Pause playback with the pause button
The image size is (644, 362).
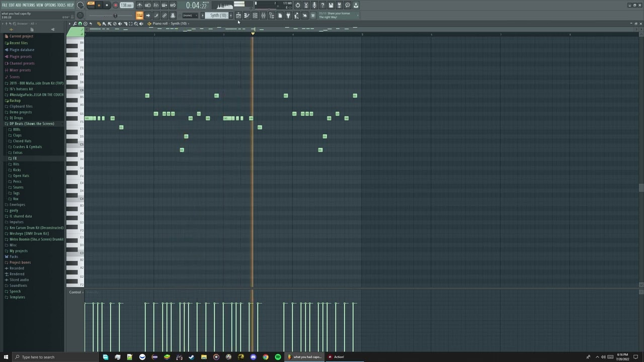coord(99,5)
